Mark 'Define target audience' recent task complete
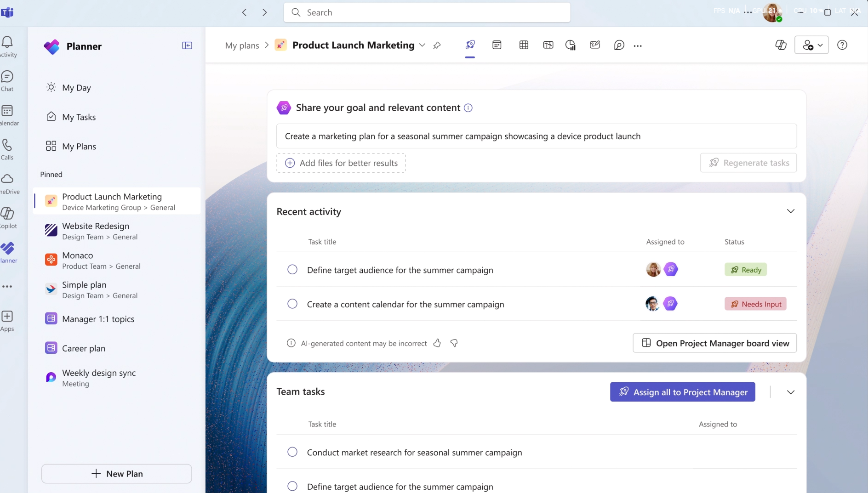Screen dimensions: 868x493 coord(292,270)
